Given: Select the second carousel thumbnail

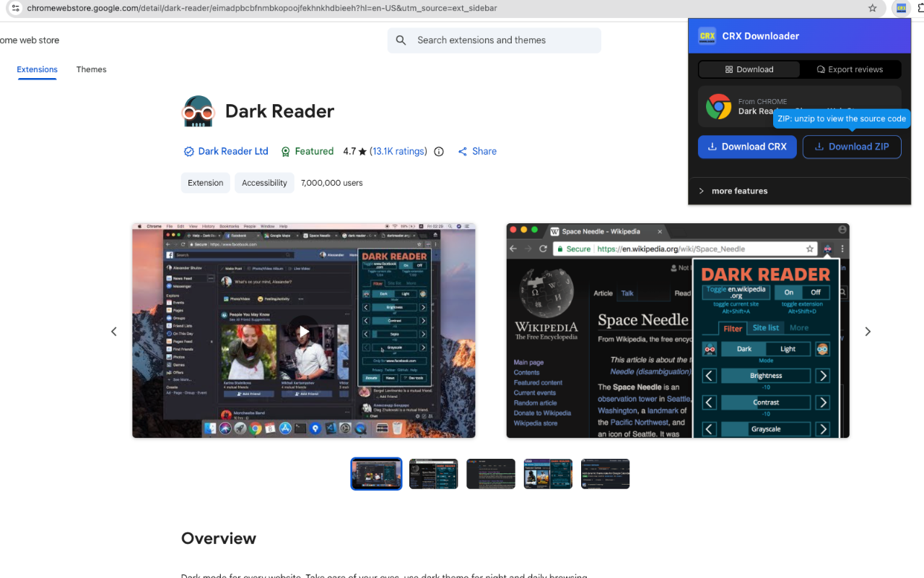Looking at the screenshot, I should click(433, 474).
